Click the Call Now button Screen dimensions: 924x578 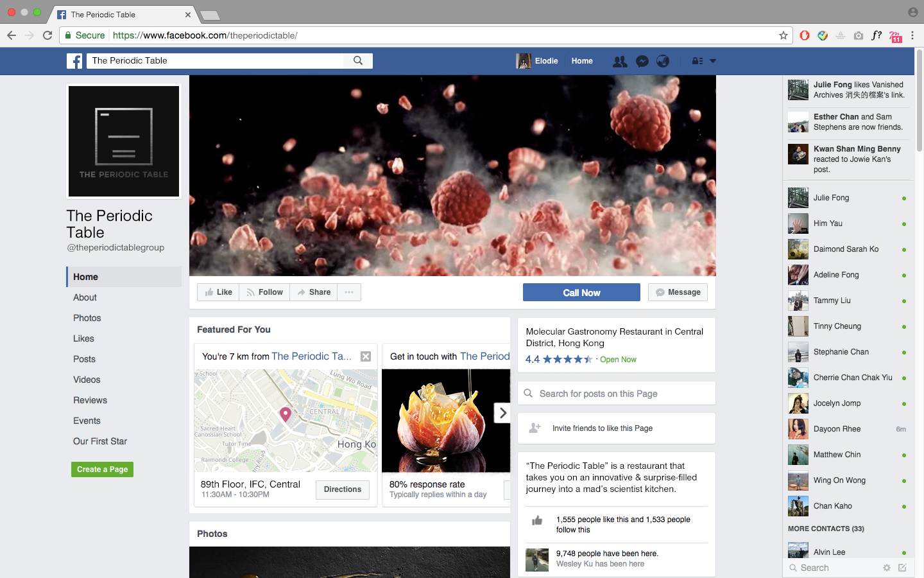(x=581, y=292)
